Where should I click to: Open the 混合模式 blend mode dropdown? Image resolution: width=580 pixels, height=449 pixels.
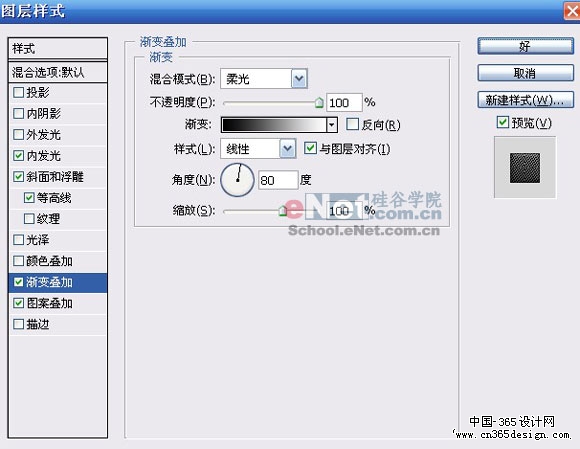click(299, 79)
